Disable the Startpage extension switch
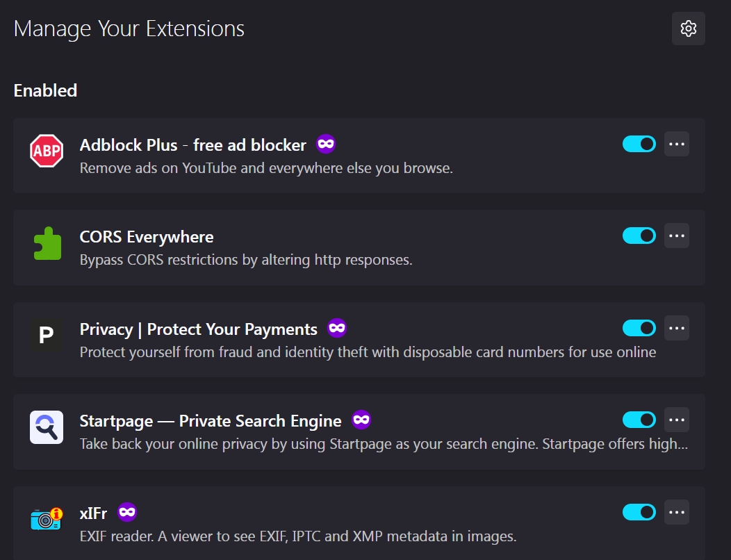The height and width of the screenshot is (560, 731). [639, 420]
